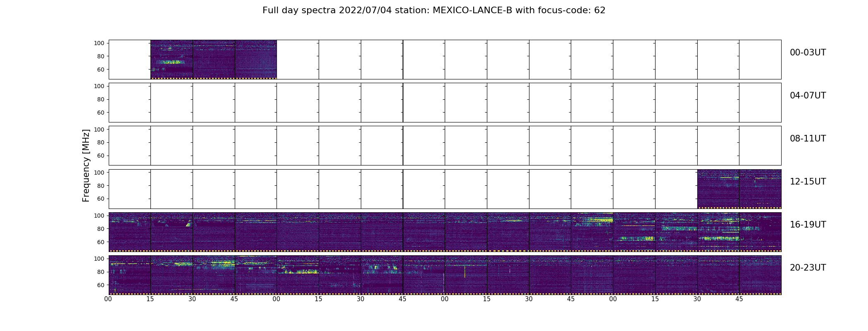Click the figure title mentioning MEXICO-LANCE-B

pyautogui.click(x=434, y=10)
